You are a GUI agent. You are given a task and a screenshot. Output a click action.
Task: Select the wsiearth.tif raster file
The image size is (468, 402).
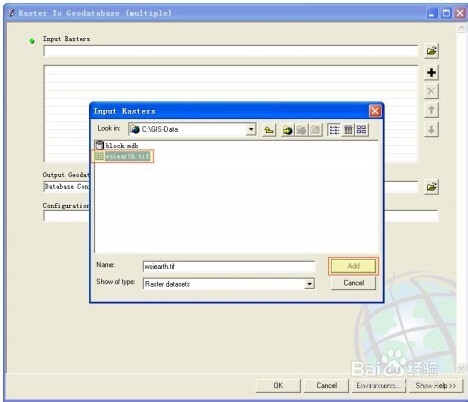122,156
